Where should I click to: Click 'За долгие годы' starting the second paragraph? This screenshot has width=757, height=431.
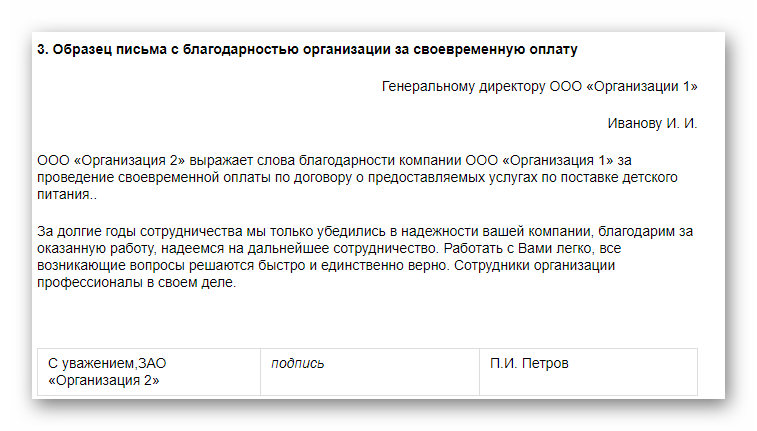coord(85,232)
